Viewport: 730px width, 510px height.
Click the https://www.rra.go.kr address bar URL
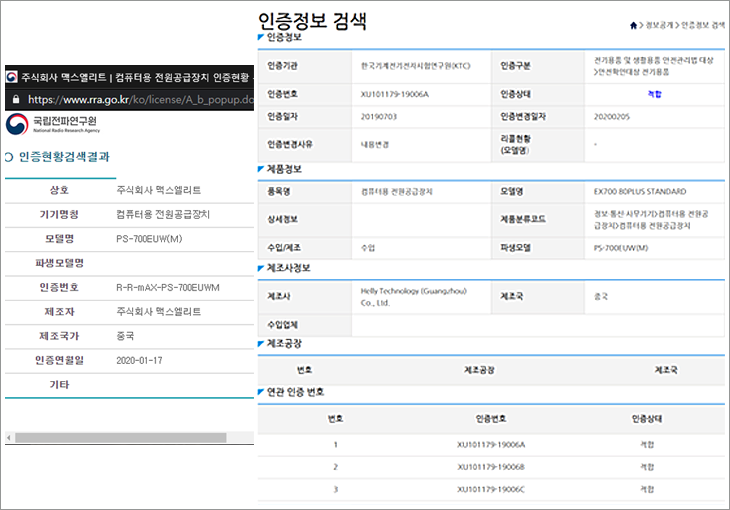click(x=141, y=99)
